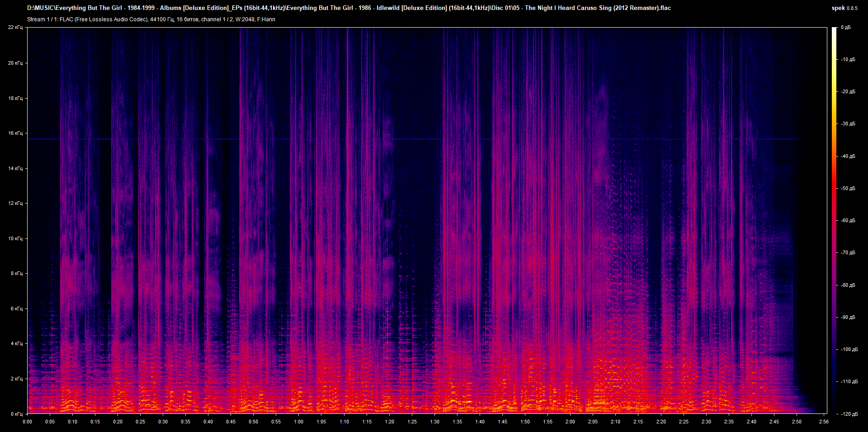The image size is (868, 432).
Task: Click the '1:30' time axis label
Action: pos(434,422)
